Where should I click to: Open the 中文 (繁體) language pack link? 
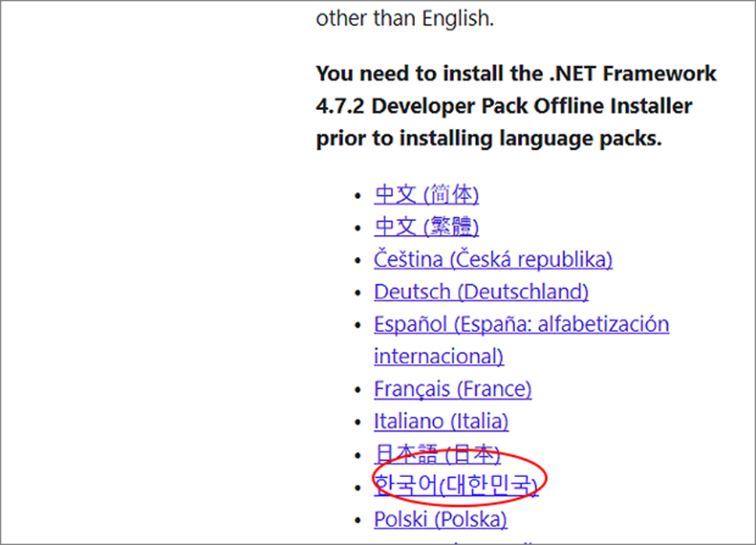coord(426,227)
